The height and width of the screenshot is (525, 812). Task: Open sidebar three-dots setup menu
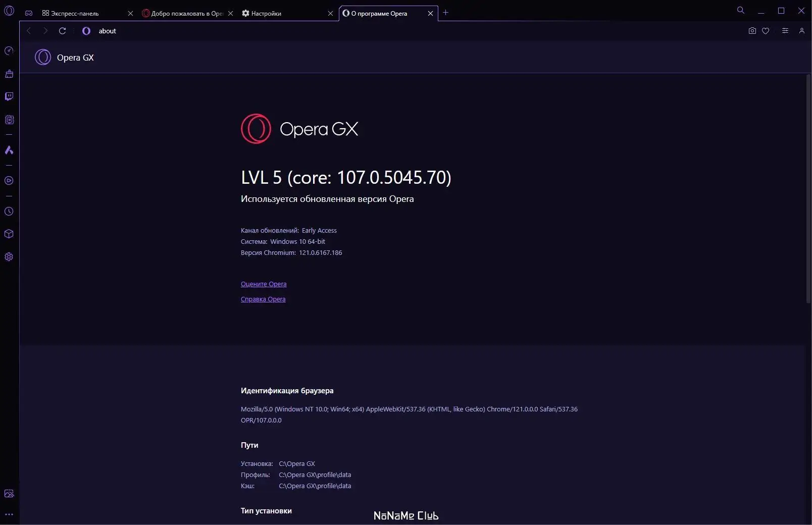[x=9, y=515]
